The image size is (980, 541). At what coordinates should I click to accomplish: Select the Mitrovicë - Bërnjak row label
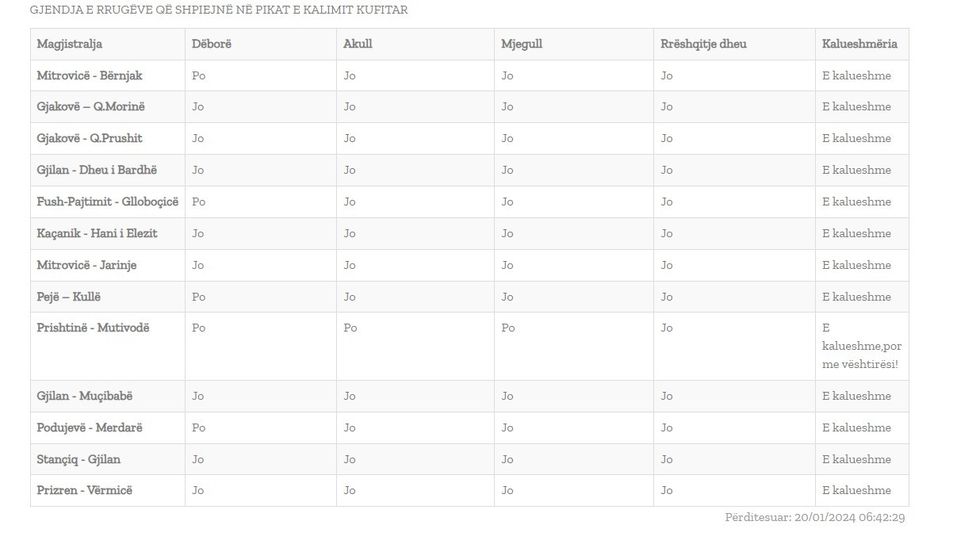click(x=89, y=76)
